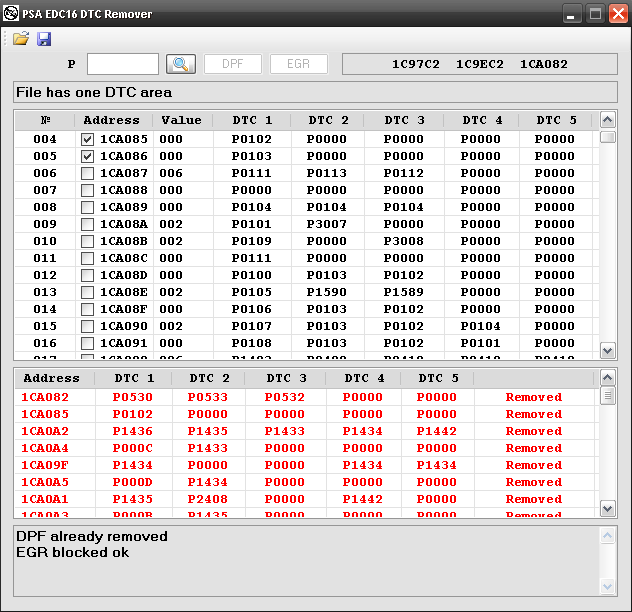Click the scroll thumb of the removed list

607,396
